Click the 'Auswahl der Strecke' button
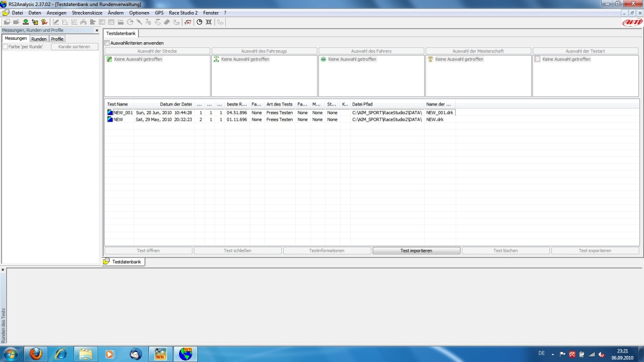This screenshot has width=644, height=362. pyautogui.click(x=157, y=51)
